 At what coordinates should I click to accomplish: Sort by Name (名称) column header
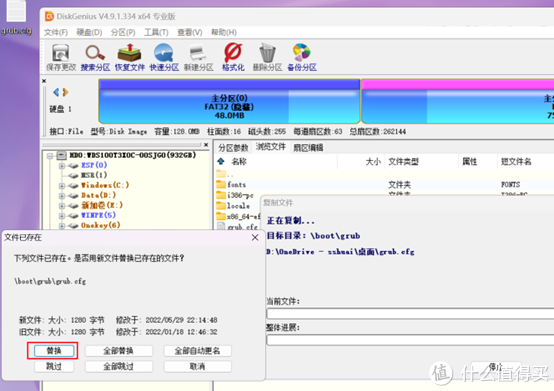[x=276, y=162]
